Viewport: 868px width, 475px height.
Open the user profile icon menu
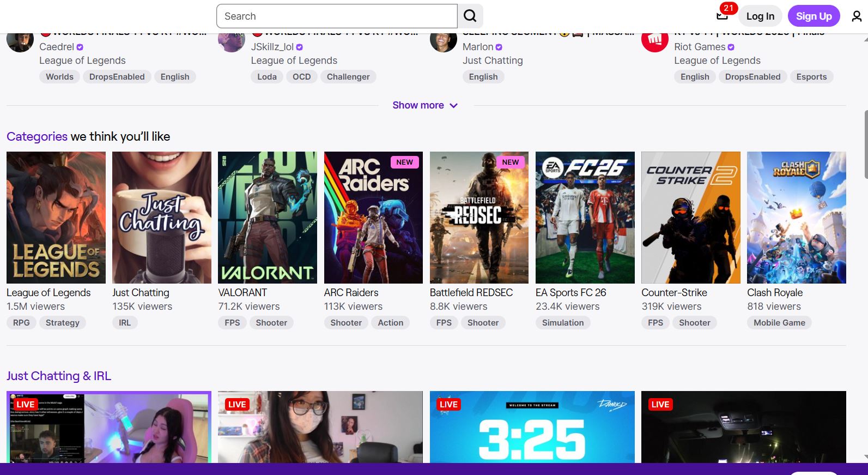coord(857,16)
